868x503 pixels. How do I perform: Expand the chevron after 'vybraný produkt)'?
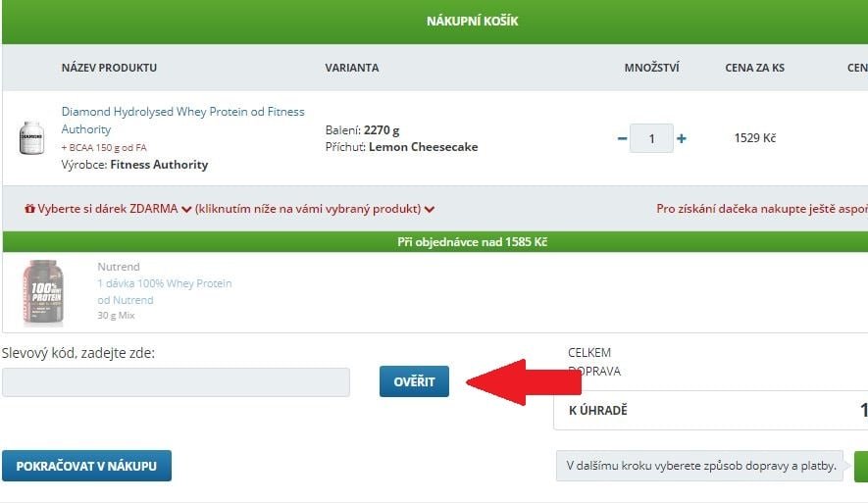pos(430,209)
